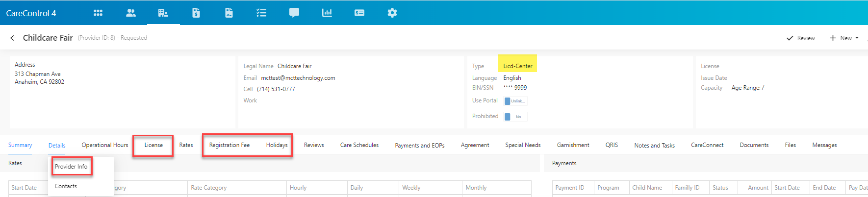Image resolution: width=868 pixels, height=197 pixels.
Task: Open the invoice dollar document icon
Action: (196, 13)
